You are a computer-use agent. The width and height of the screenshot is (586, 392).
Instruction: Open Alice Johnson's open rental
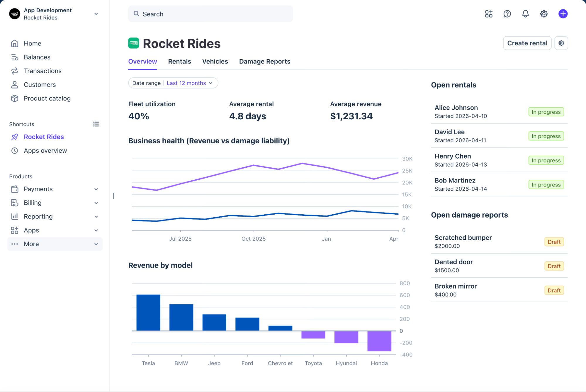point(499,112)
